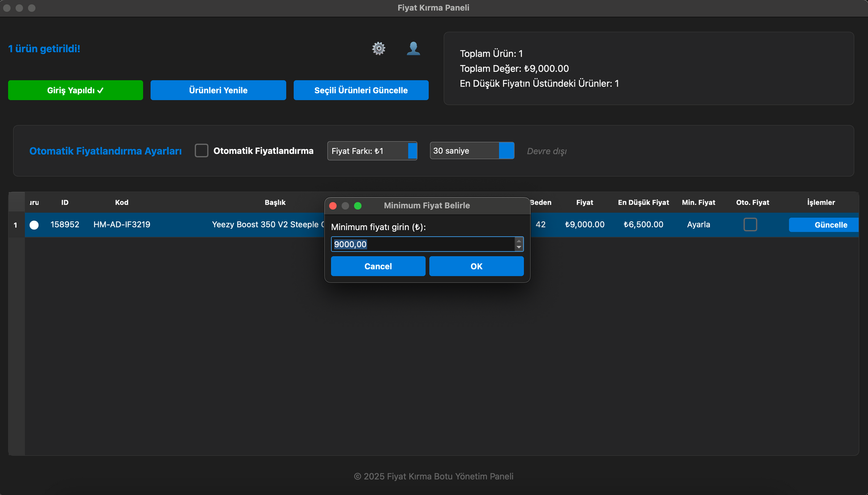
Task: Close the Minimum Fiyat Belirle dialog with red button
Action: coord(333,206)
